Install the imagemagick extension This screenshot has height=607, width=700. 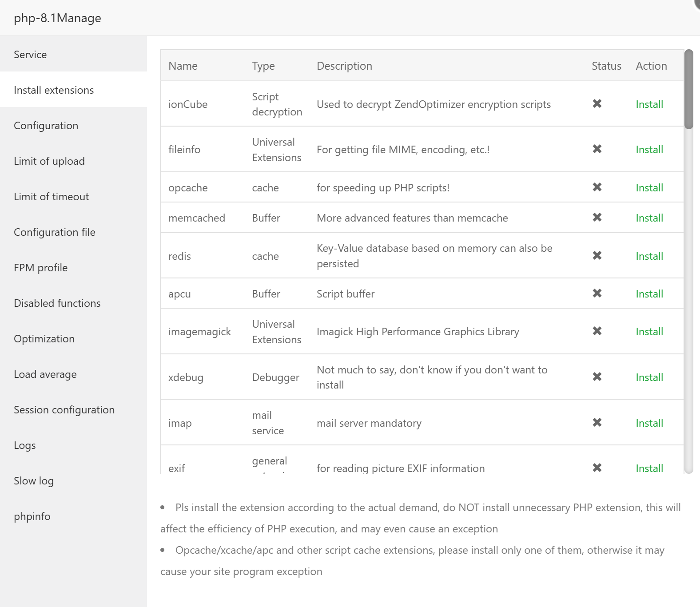click(x=649, y=332)
